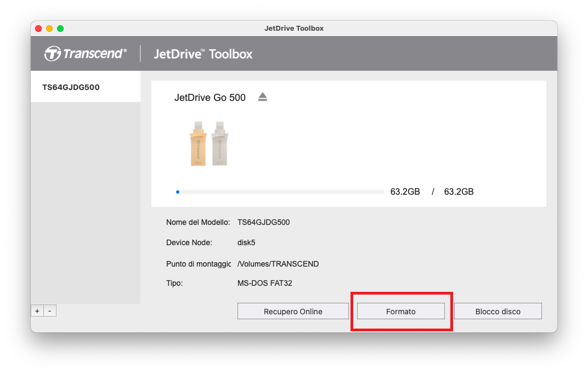Click the eject icon beside JetDrive Go 500

tap(263, 97)
